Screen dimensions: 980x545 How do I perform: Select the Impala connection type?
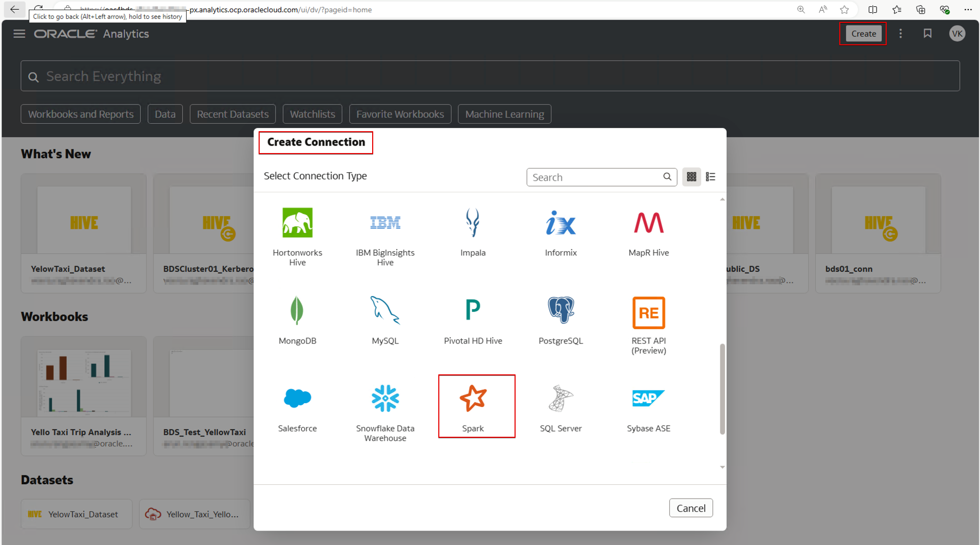point(473,231)
